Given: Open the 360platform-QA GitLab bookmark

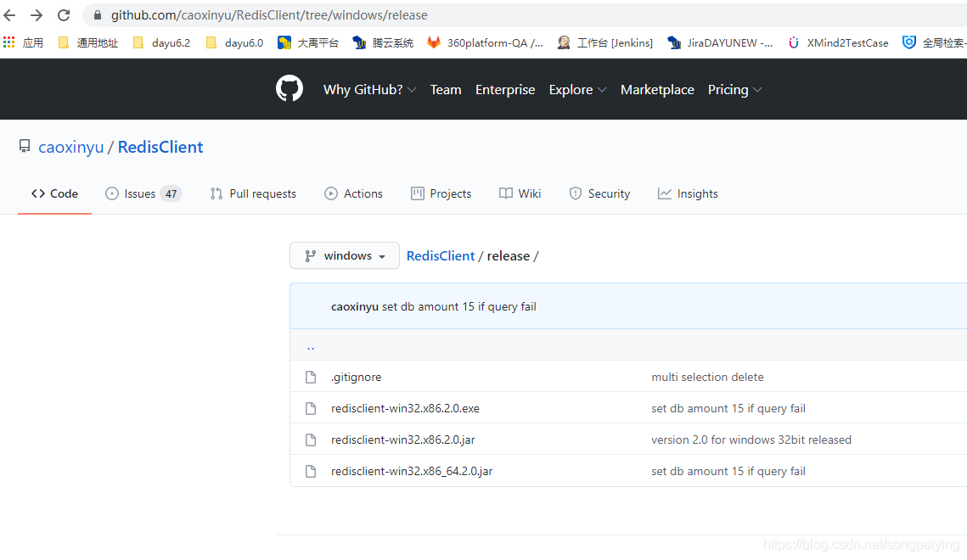Looking at the screenshot, I should click(x=486, y=42).
